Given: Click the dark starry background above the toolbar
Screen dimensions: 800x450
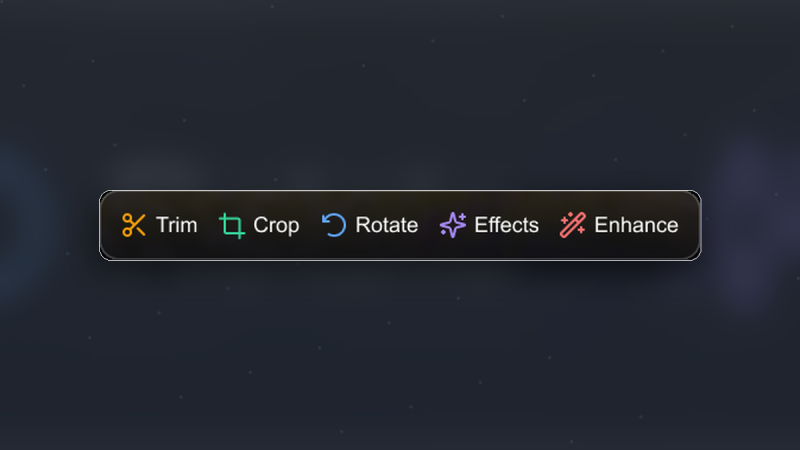Looking at the screenshot, I should [x=400, y=92].
